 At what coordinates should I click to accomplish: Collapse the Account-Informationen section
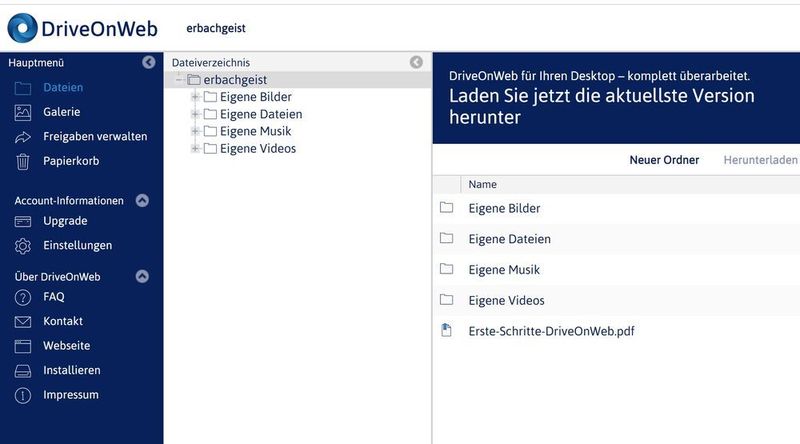click(142, 201)
